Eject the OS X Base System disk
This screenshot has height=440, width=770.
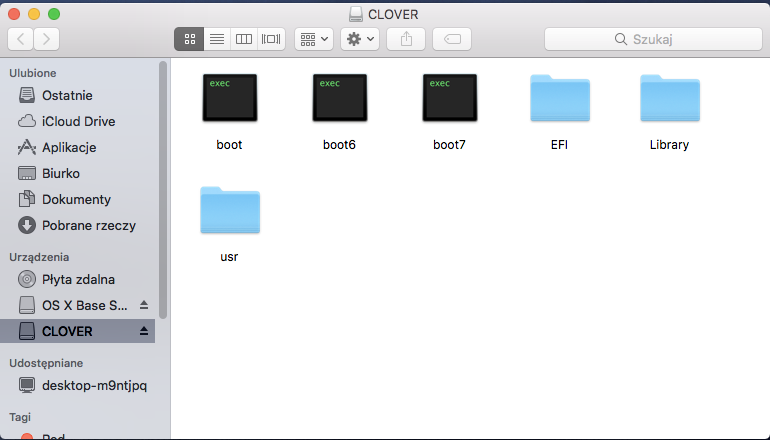144,305
